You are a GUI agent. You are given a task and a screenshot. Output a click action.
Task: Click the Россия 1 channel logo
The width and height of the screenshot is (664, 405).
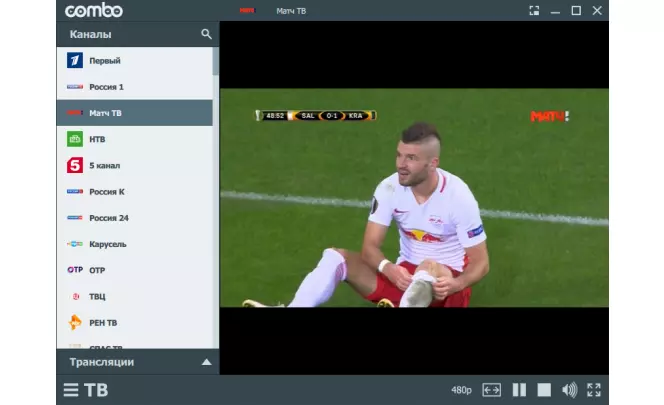[x=75, y=86]
